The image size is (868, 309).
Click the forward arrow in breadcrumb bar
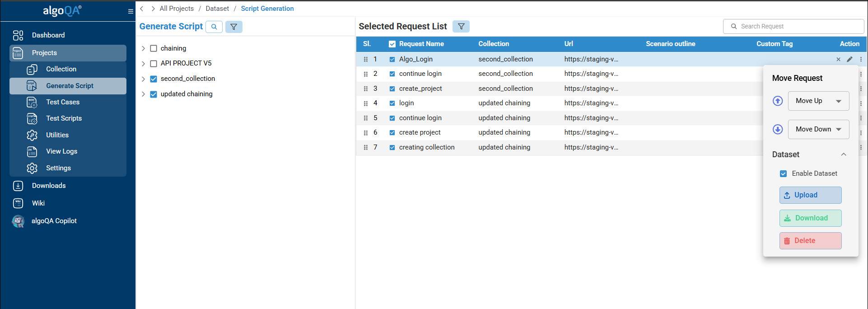[x=153, y=9]
